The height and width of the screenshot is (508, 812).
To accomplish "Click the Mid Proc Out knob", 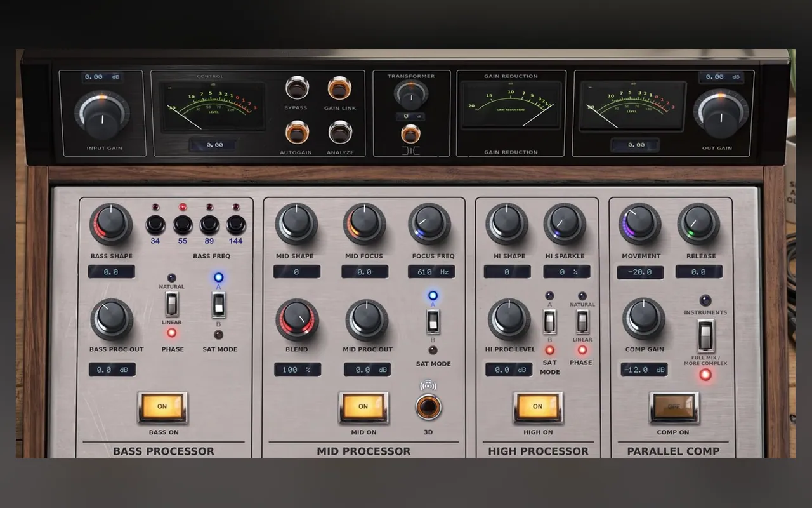I will pos(367,319).
